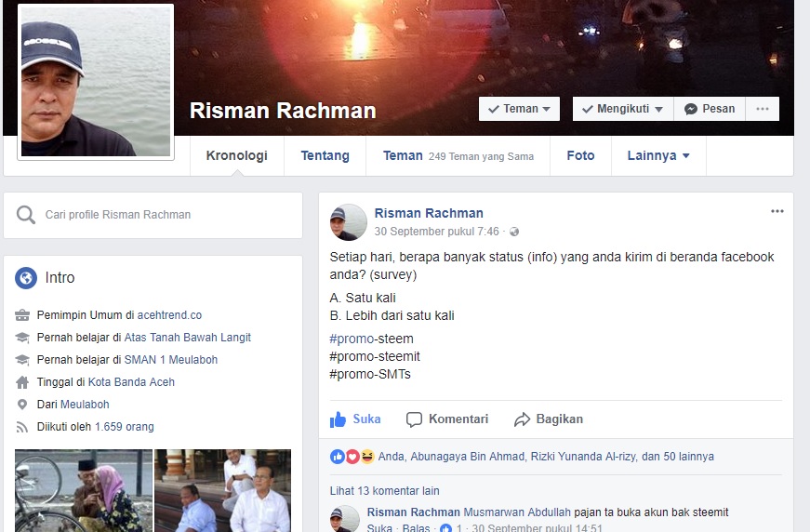810x532 pixels.
Task: Open the Atas Tanah Bawah Langit link
Action: pyautogui.click(x=188, y=338)
